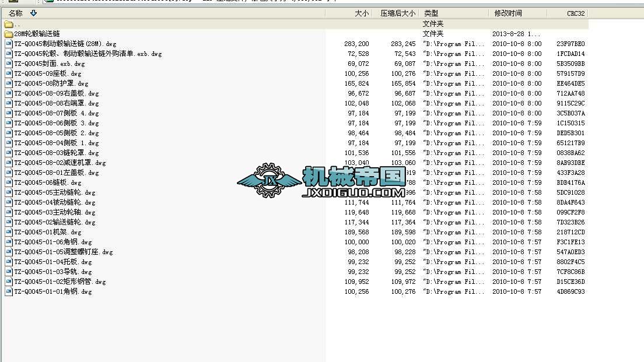Click compressed size value 119,668
The height and width of the screenshot is (362, 644).
coord(403,212)
